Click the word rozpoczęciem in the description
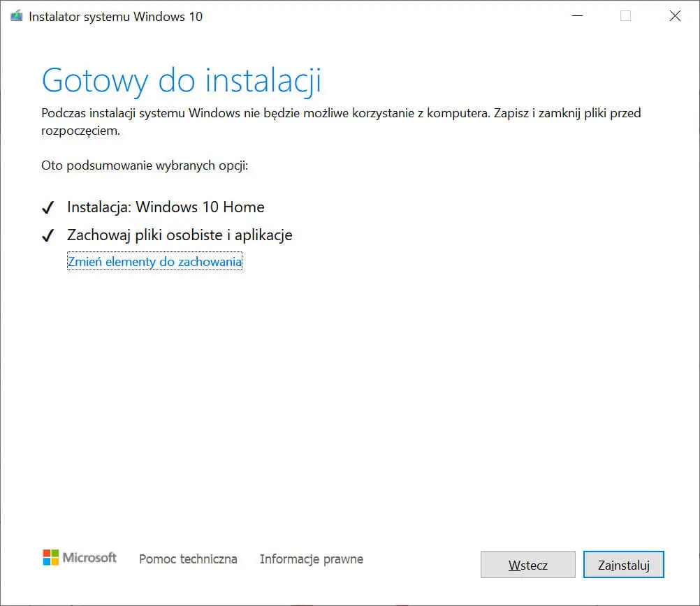 (x=80, y=131)
